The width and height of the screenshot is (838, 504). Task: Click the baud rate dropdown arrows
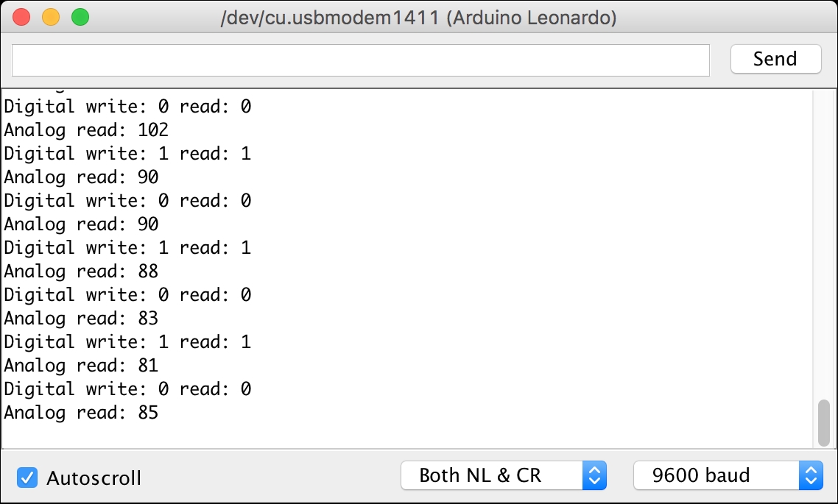pyautogui.click(x=811, y=475)
